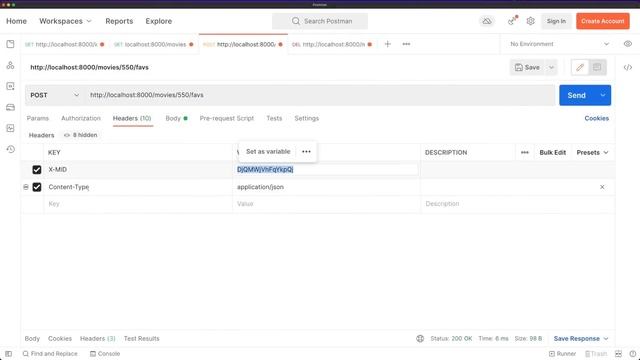Open Find and Replace

50,354
